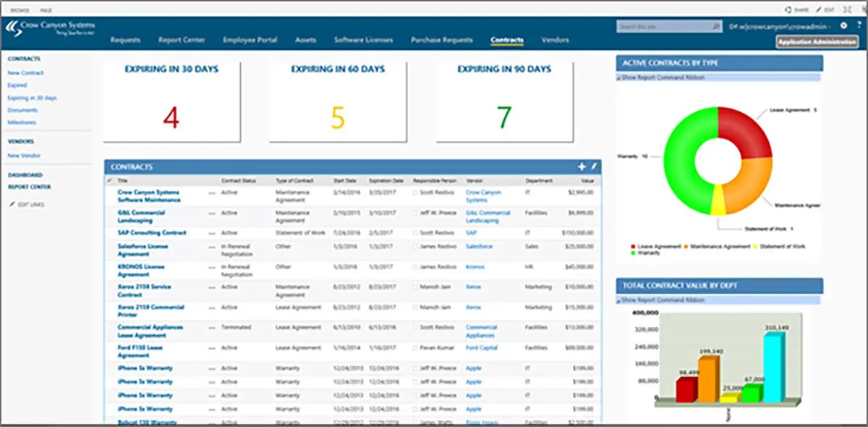868x427 pixels.
Task: Open the Expired contracts sidebar link
Action: 17,85
